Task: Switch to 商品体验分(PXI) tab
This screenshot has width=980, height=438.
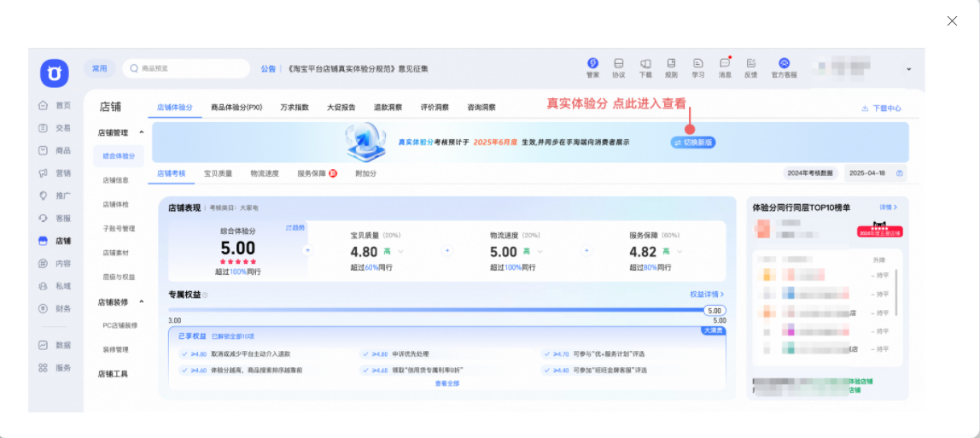Action: [x=236, y=108]
